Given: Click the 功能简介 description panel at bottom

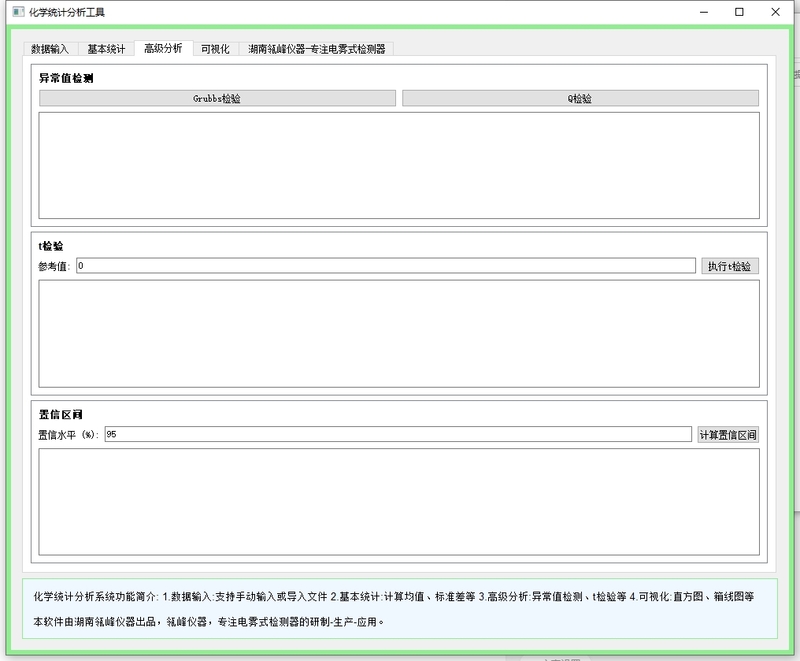Looking at the screenshot, I should click(x=398, y=608).
